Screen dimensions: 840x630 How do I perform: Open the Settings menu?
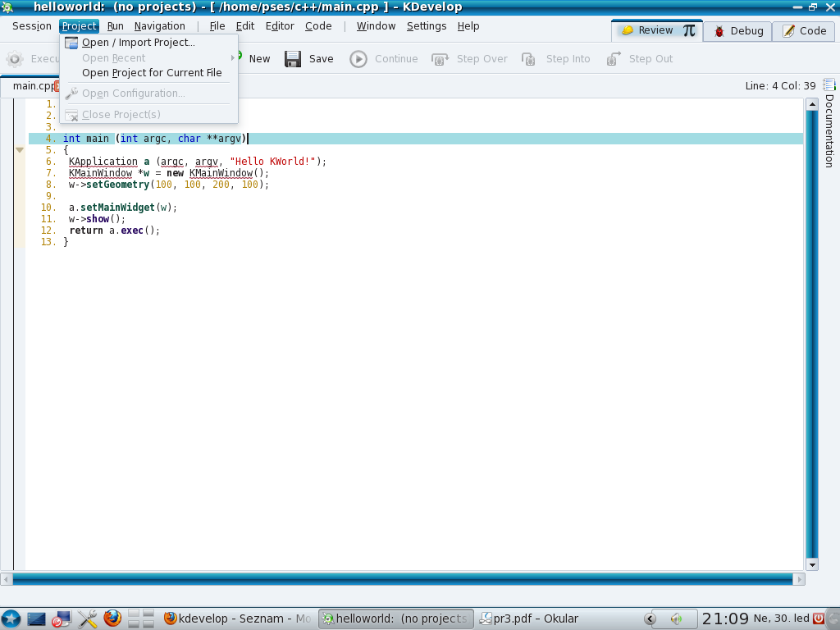427,26
